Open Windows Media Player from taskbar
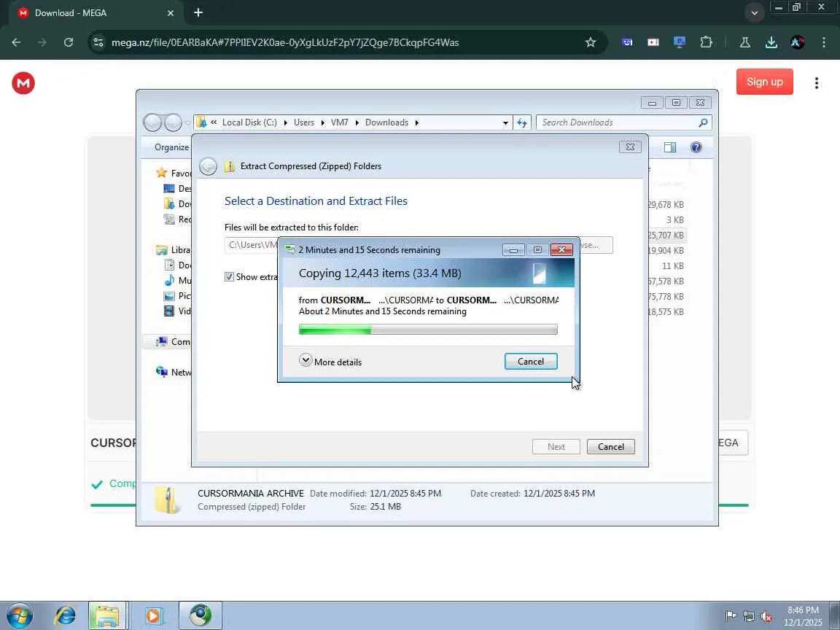 coord(153,616)
